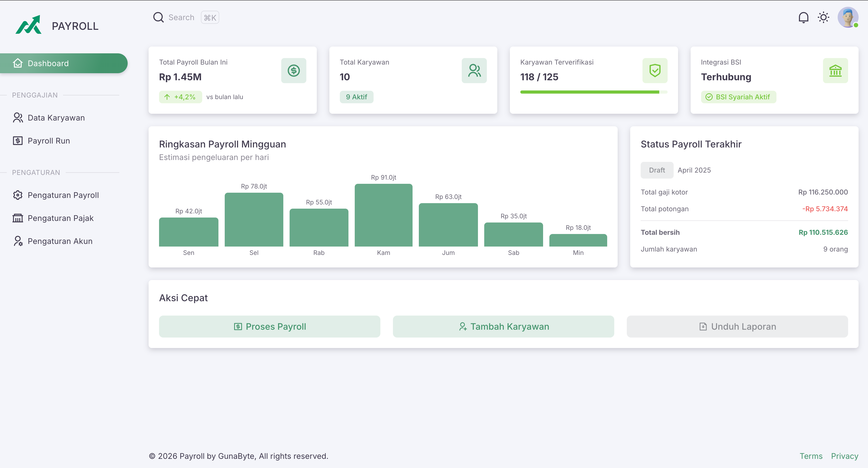Click the Unduh Laporan button
The height and width of the screenshot is (468, 868).
point(737,327)
